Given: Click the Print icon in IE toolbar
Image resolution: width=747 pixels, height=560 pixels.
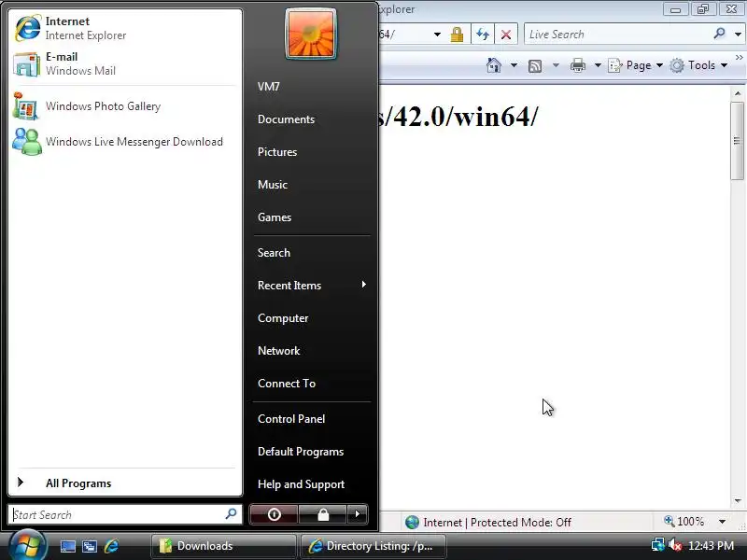Looking at the screenshot, I should pyautogui.click(x=578, y=65).
